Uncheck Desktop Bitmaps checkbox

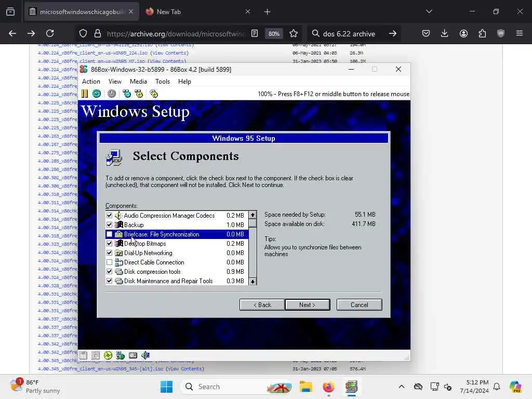tap(109, 244)
